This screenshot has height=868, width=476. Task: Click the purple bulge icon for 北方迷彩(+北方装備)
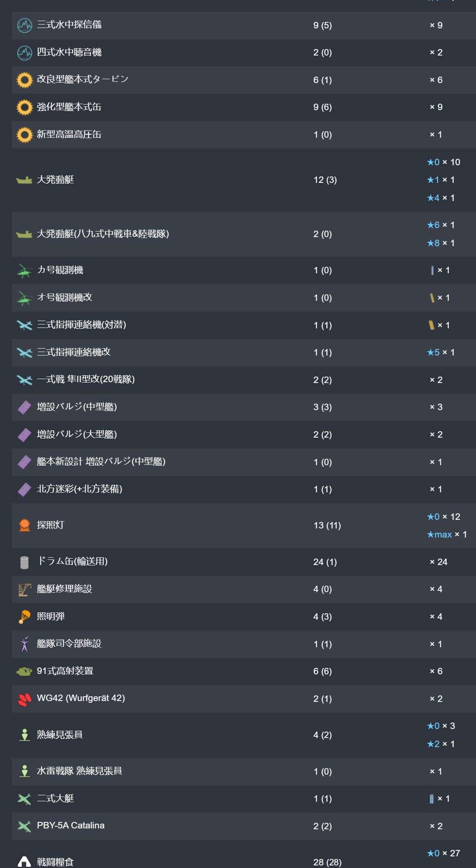pyautogui.click(x=25, y=490)
